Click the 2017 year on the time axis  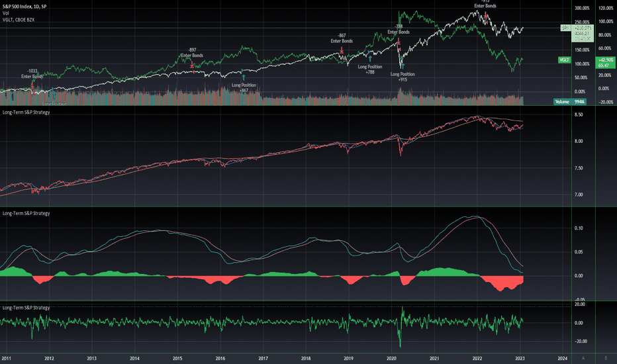pos(263,359)
